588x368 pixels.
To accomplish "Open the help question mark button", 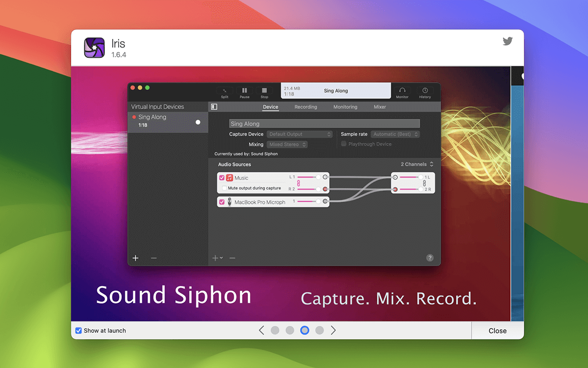I will [430, 258].
